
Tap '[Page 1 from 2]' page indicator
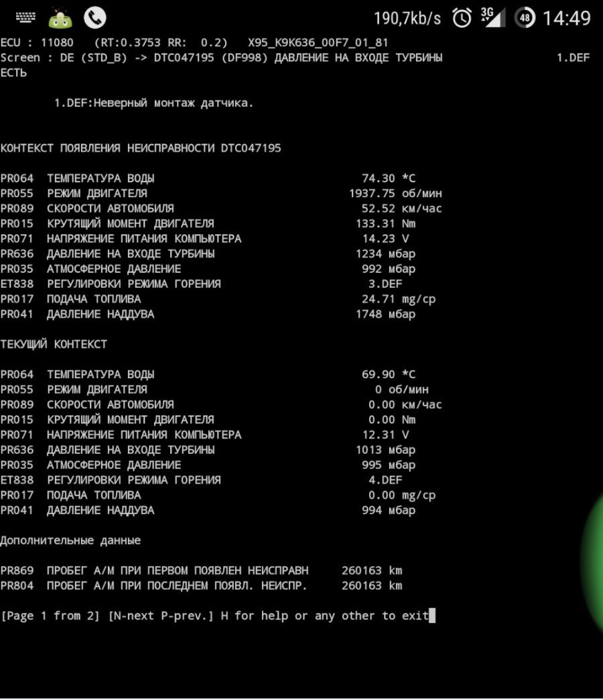coord(50,616)
